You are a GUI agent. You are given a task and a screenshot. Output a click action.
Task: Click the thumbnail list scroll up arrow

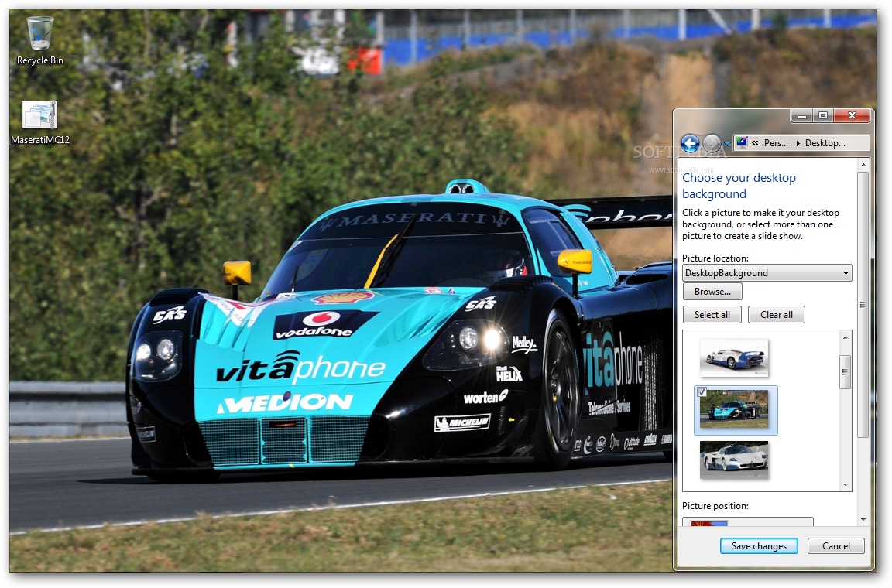click(x=846, y=337)
